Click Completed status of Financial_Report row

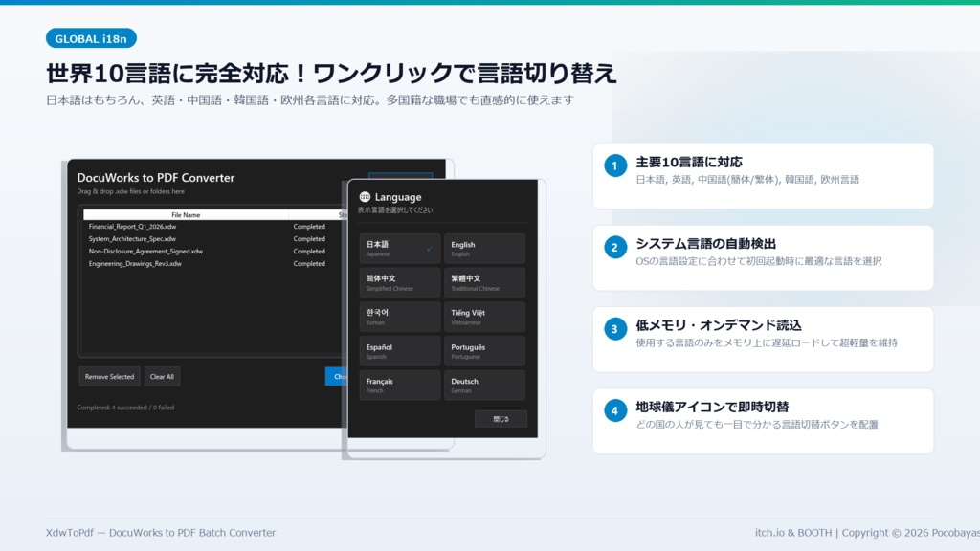click(309, 227)
